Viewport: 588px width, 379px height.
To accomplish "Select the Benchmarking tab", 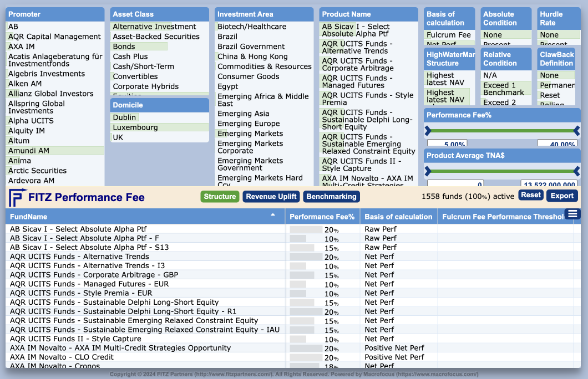I will [x=331, y=197].
